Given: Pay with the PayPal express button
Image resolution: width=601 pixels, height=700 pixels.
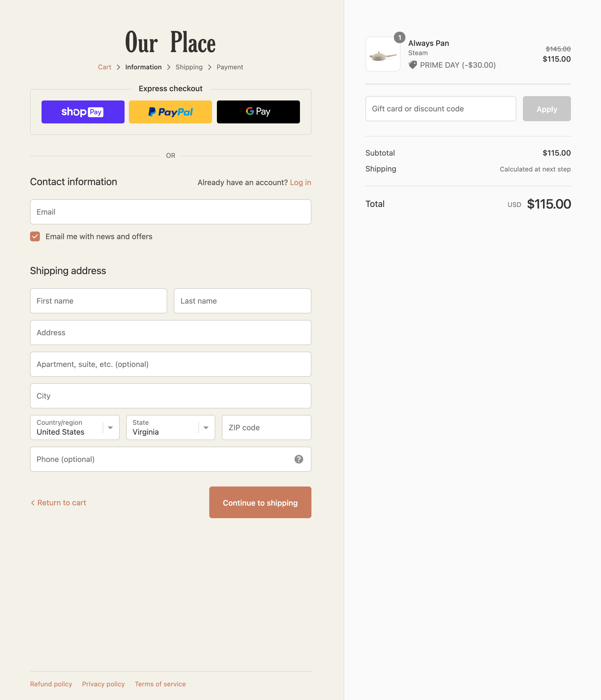Looking at the screenshot, I should coord(170,112).
